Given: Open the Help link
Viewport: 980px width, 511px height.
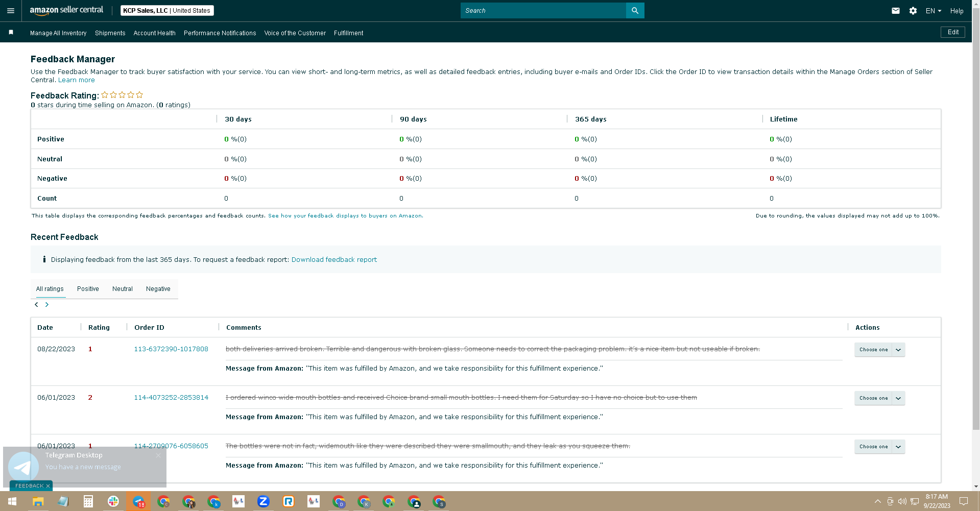Looking at the screenshot, I should (957, 11).
